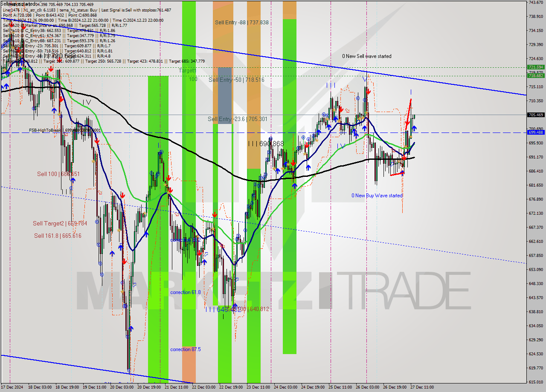The width and height of the screenshot is (546, 392).
Task: Click the 'correction 61.8' label
Action: [x=185, y=292]
